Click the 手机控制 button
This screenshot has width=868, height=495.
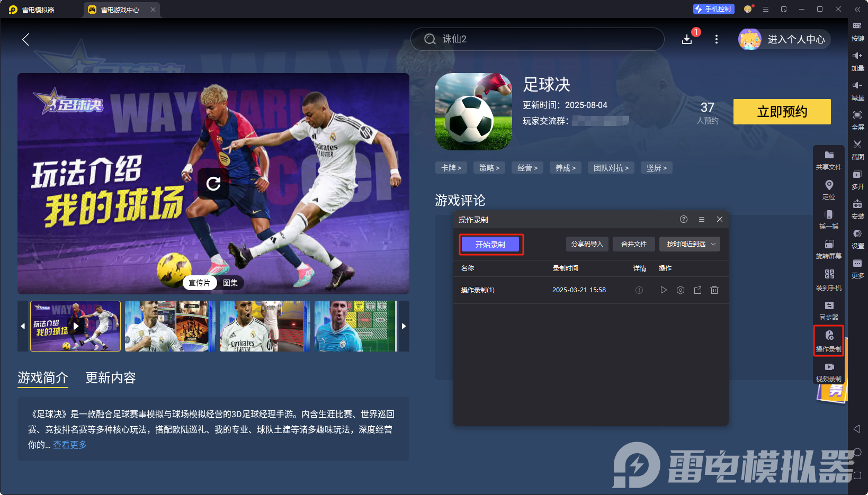(x=713, y=9)
